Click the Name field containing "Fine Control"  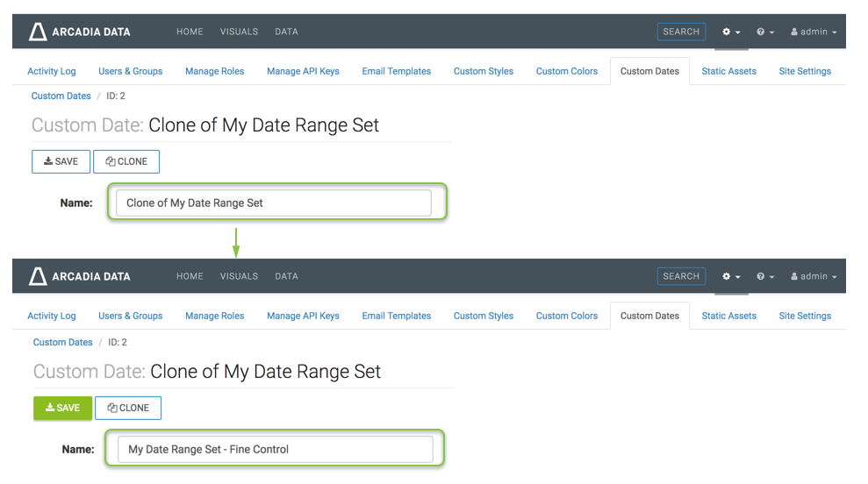(x=275, y=449)
